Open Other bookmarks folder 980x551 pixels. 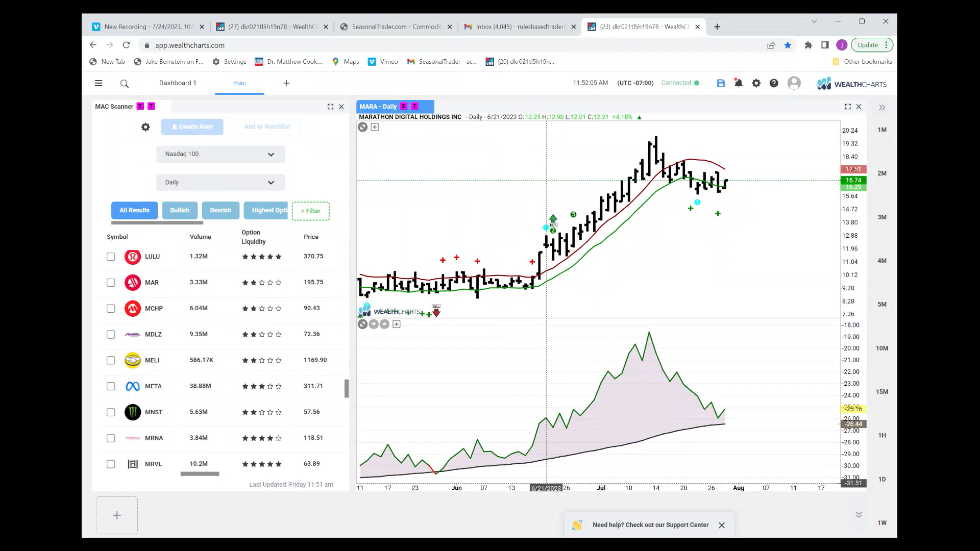(862, 62)
